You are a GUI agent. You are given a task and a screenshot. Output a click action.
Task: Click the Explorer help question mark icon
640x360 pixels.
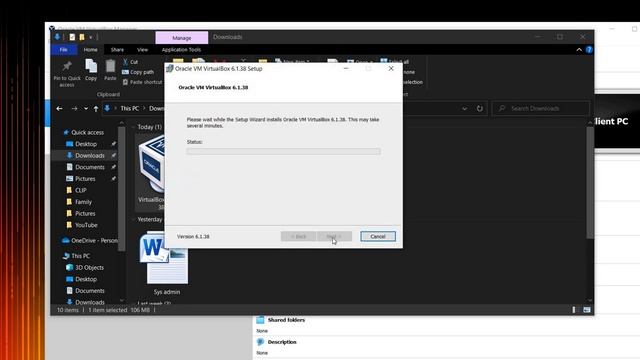click(x=589, y=49)
